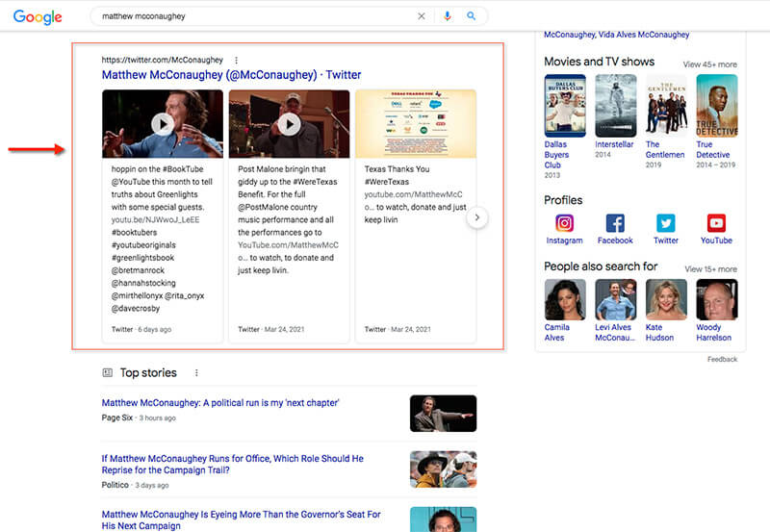The image size is (770, 532).
Task: Open Facebook profile icon
Action: 615,223
